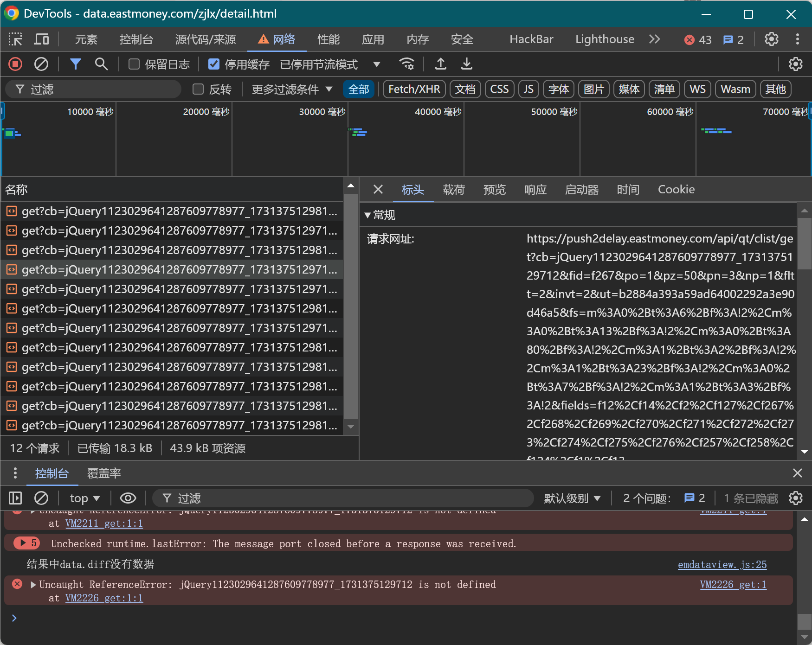Click the red error icon beside VM2226 error
Image resolution: width=812 pixels, height=645 pixels.
point(17,584)
